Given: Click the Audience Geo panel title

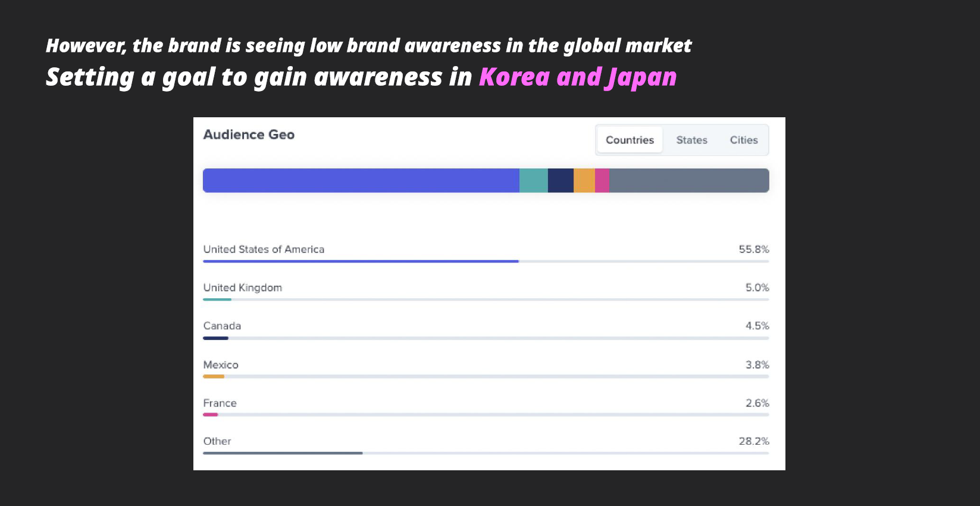Looking at the screenshot, I should tap(249, 135).
